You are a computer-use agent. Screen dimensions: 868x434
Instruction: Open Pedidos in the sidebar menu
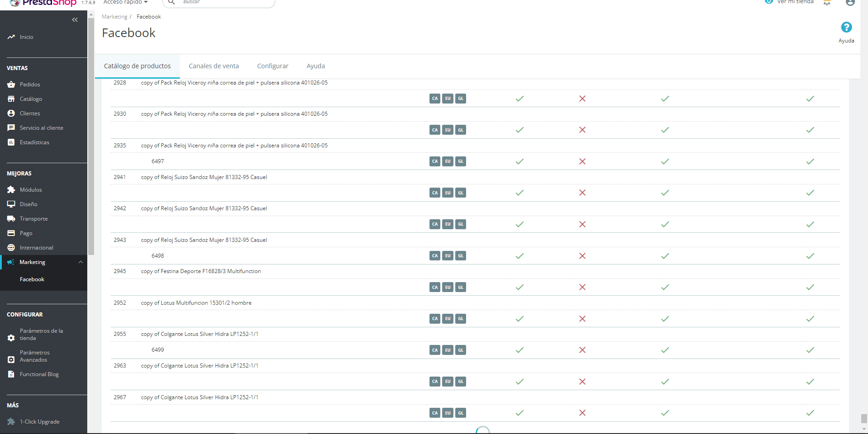point(30,85)
